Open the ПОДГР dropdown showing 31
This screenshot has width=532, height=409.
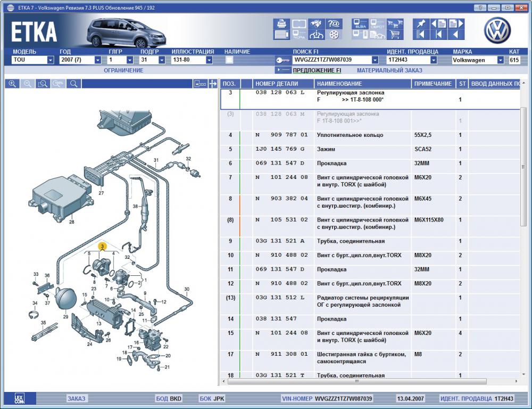click(x=162, y=60)
